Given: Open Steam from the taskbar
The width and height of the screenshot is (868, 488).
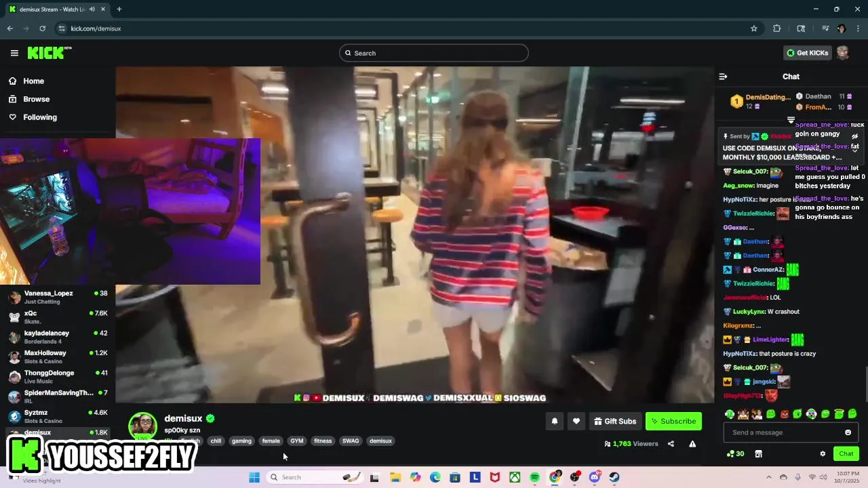Looking at the screenshot, I should 614,477.
